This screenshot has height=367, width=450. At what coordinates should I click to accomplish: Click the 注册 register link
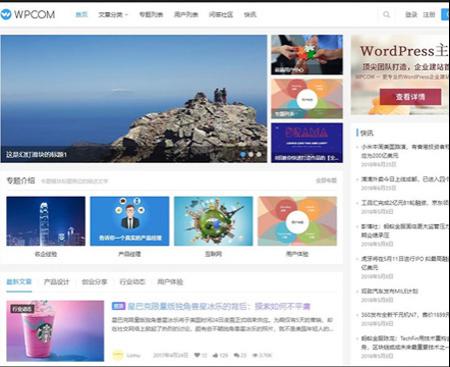coord(429,14)
